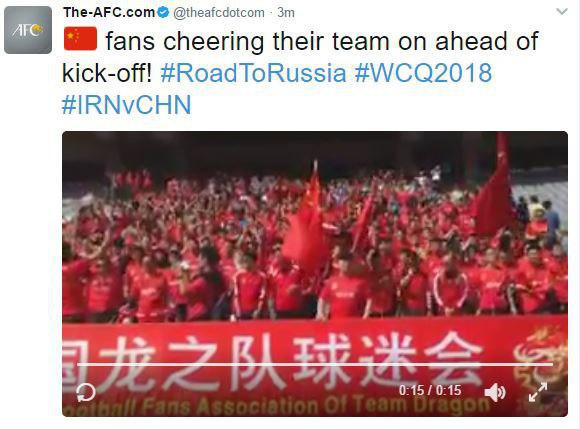Click the large red flag in the video center
The width and height of the screenshot is (580, 429).
pos(306,220)
